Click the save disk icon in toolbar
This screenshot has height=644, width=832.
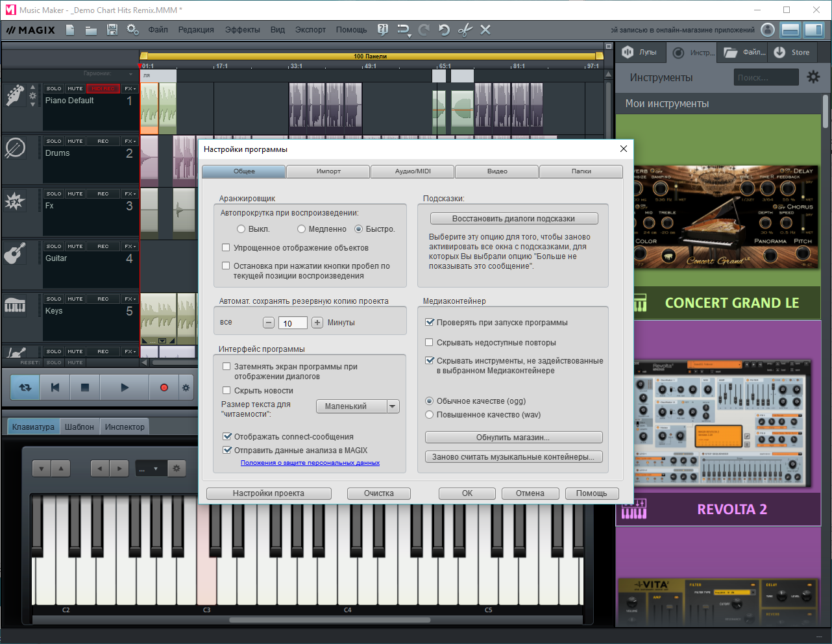(112, 30)
